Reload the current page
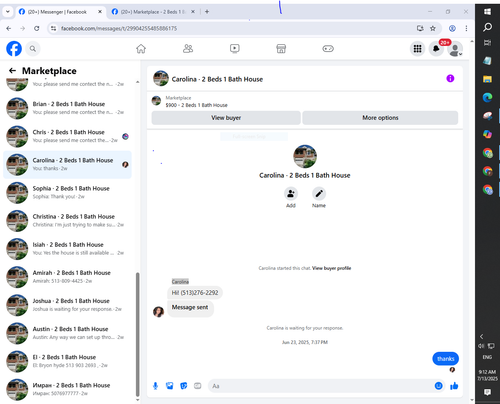Screen dimensions: 500x404 [x=37, y=28]
